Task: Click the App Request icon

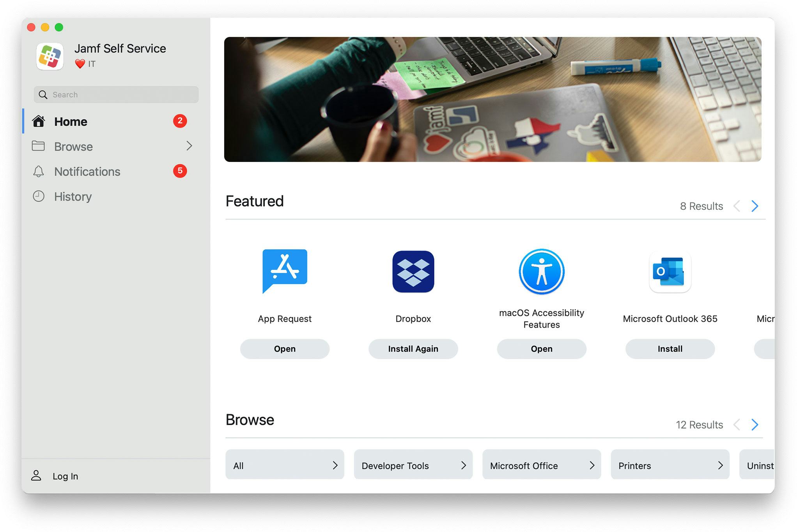Action: point(285,271)
